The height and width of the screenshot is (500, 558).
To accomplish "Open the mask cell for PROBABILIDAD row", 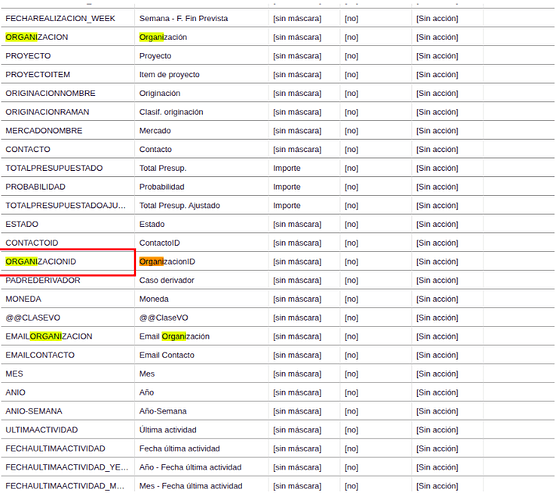I will tap(304, 187).
